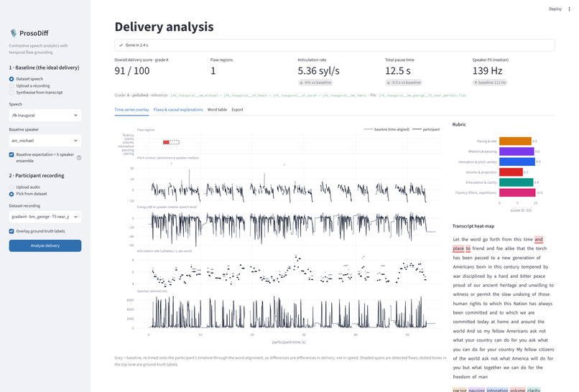Click the -0.5 s vs baseline badge

click(x=403, y=83)
